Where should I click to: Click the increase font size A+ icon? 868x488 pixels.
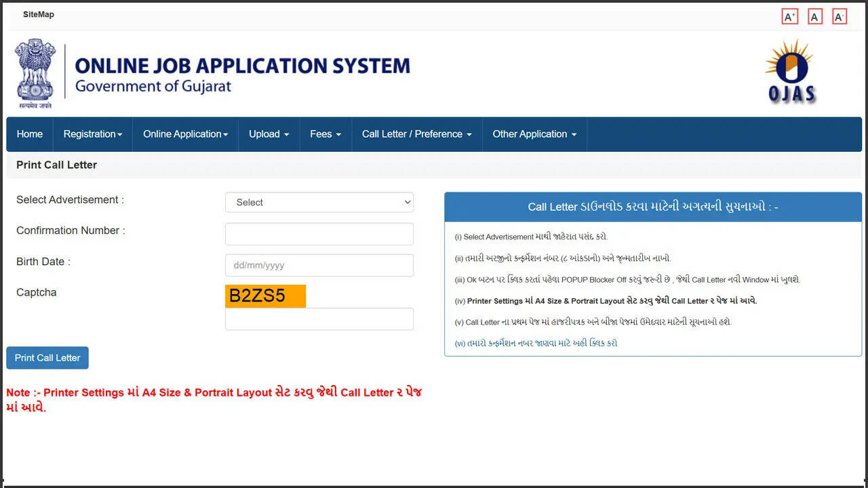pyautogui.click(x=789, y=17)
